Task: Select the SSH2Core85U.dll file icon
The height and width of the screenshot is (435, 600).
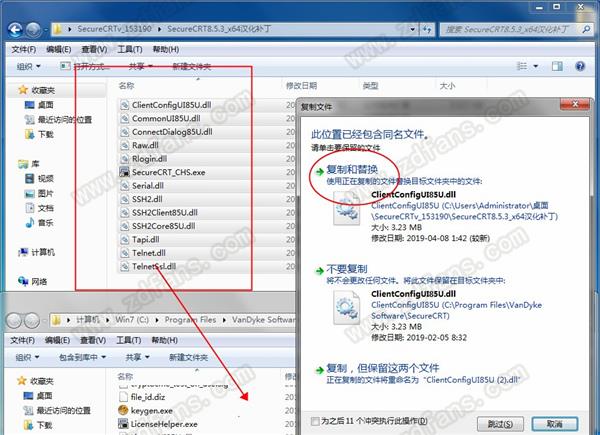Action: click(x=124, y=226)
